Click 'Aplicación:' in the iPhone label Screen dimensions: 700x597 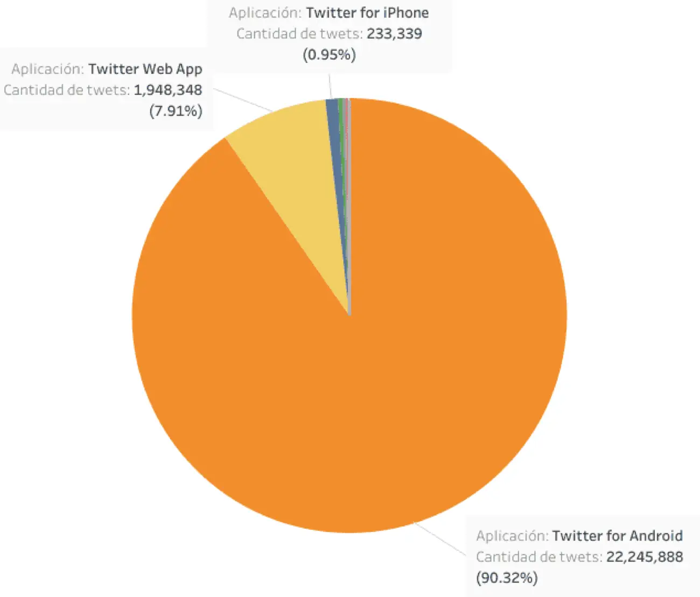pyautogui.click(x=265, y=12)
